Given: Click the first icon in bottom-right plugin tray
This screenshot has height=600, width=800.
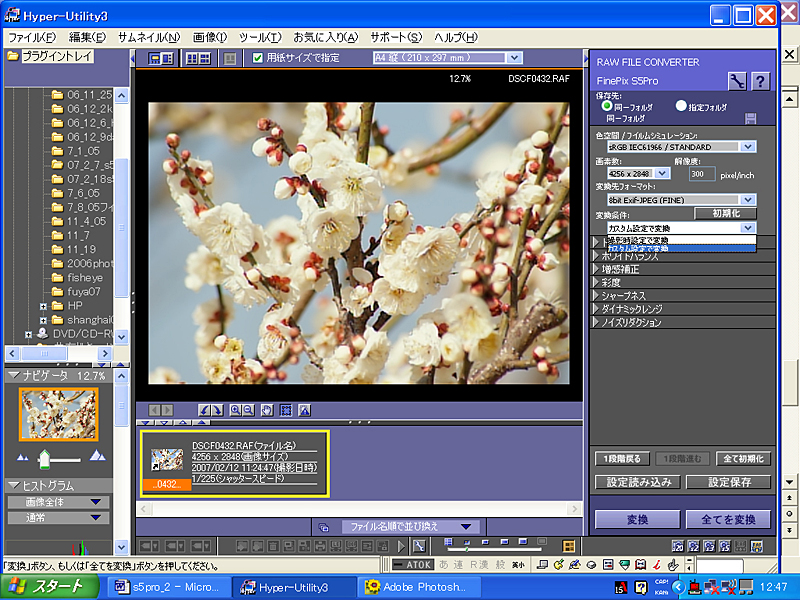Looking at the screenshot, I should point(678,546).
